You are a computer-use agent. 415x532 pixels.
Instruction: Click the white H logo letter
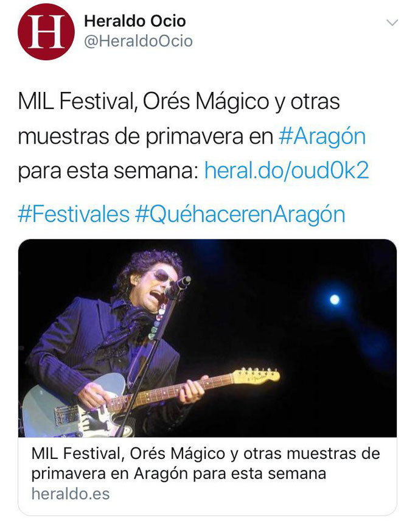tap(46, 32)
